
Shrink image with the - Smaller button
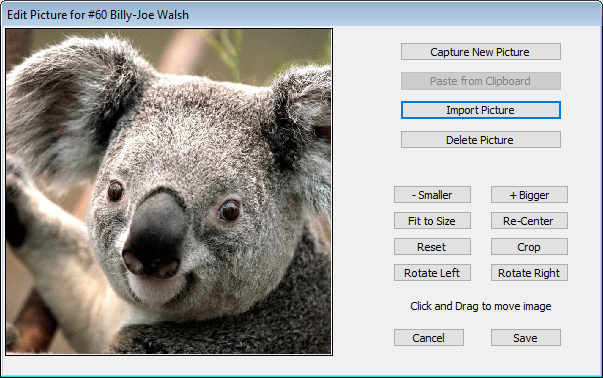[432, 195]
